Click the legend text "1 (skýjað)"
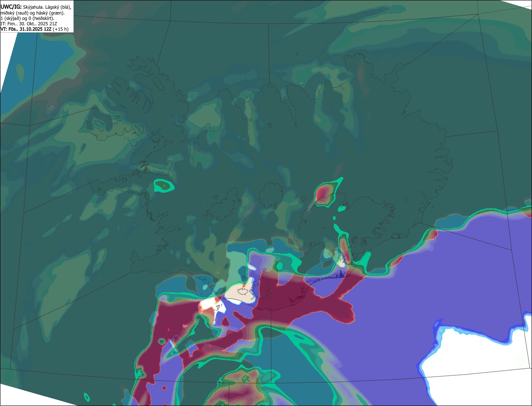 (x=10, y=19)
